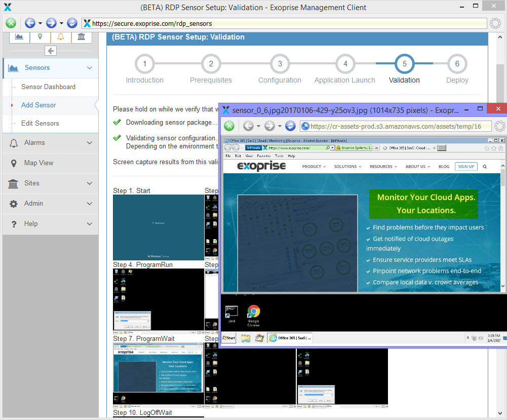Go back in the popup image window

248,126
